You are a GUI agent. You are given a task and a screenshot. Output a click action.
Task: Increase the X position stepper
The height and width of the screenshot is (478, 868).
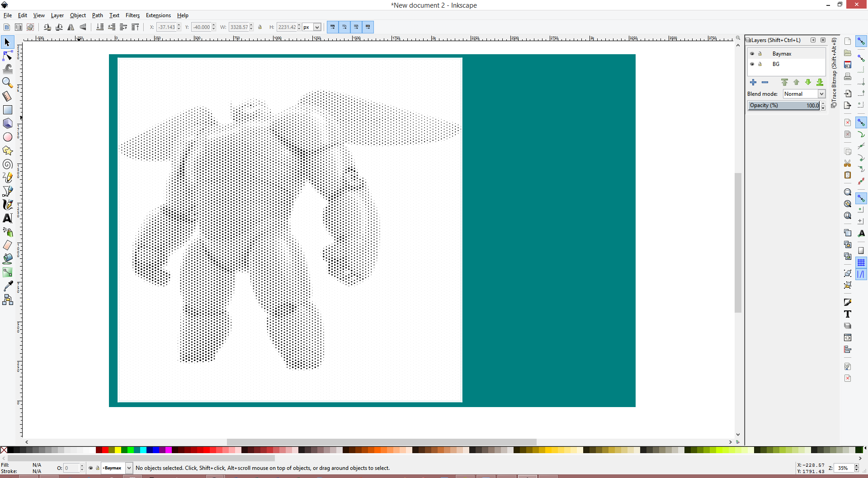[x=179, y=25]
